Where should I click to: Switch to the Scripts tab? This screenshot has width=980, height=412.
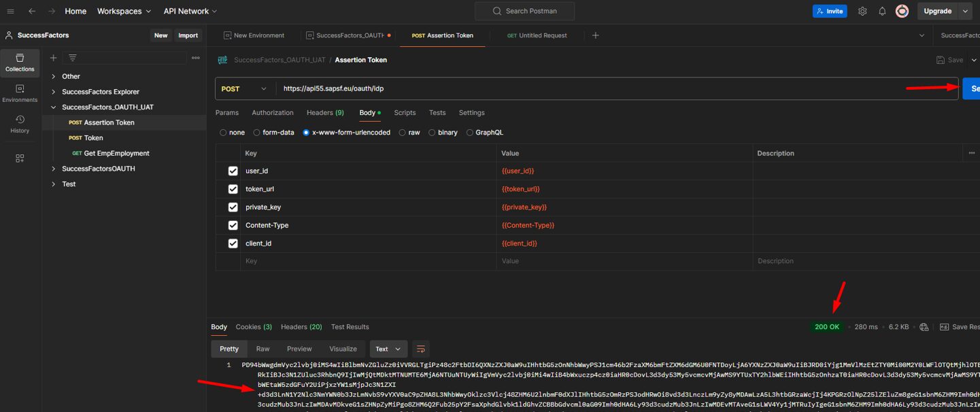405,113
